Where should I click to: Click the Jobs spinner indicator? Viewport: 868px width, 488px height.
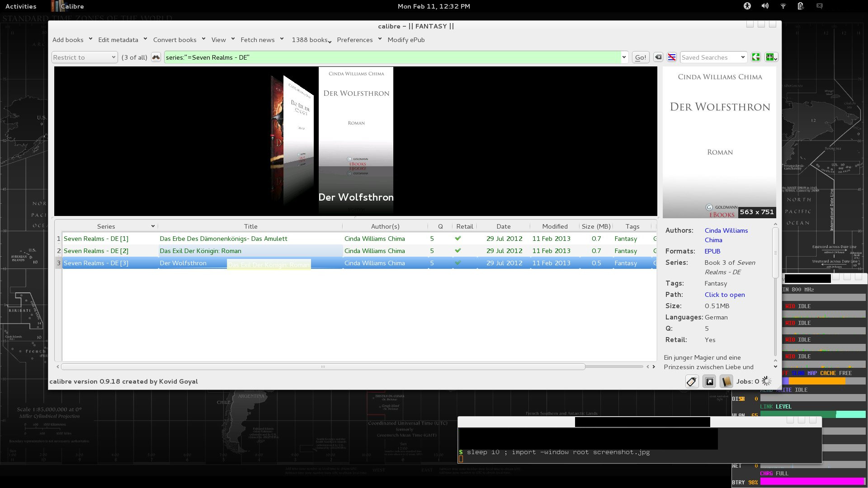[766, 381]
